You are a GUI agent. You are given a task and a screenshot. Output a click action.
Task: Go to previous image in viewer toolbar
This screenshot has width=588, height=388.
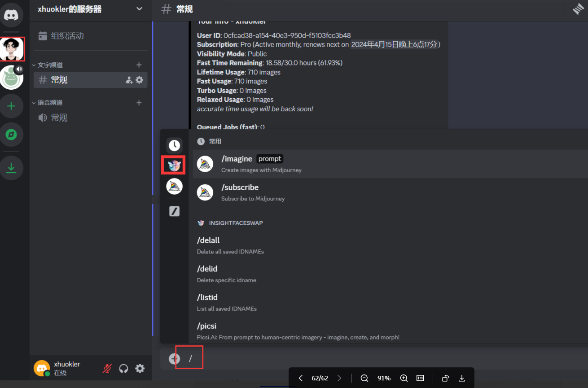coord(301,378)
